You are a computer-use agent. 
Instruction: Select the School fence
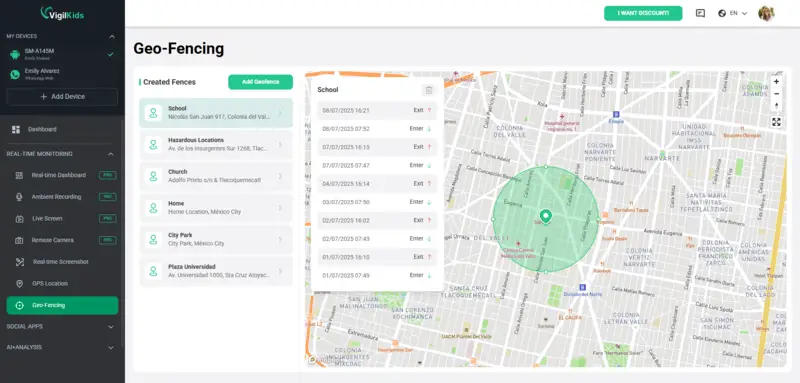click(216, 113)
